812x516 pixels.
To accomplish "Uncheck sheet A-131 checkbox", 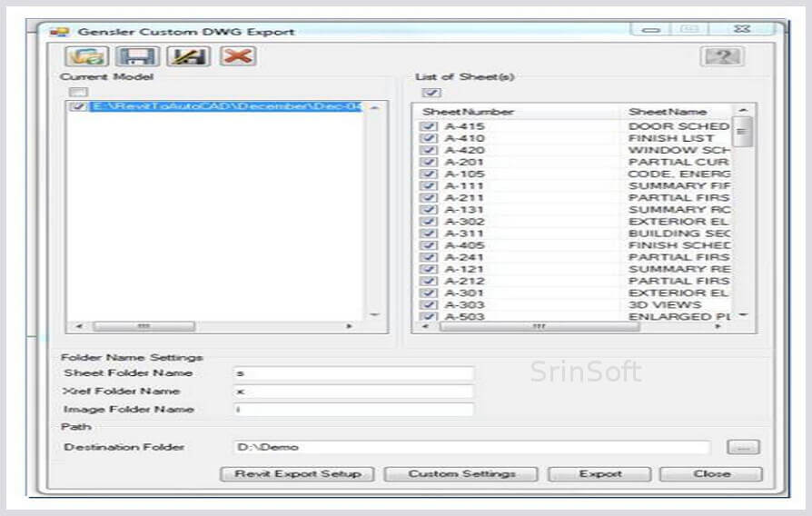I will click(x=429, y=210).
